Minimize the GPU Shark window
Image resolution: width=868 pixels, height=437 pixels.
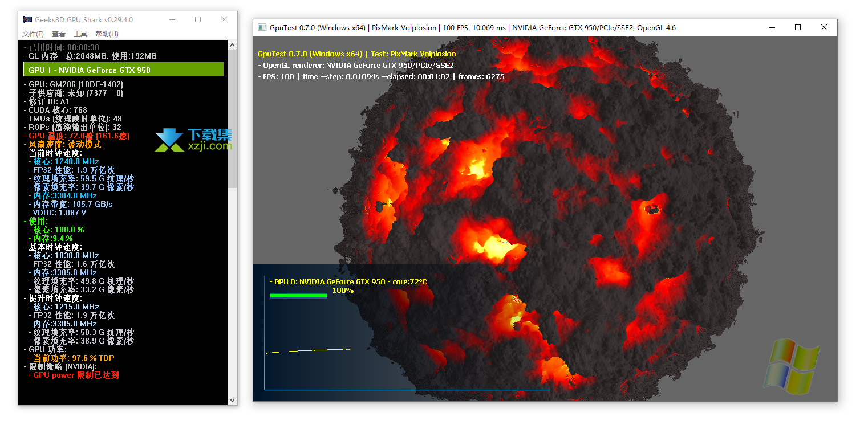point(172,19)
